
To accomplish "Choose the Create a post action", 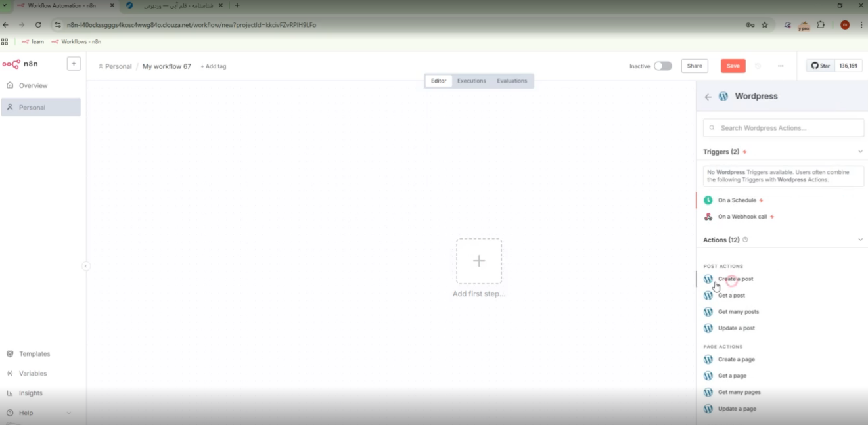I will click(735, 279).
